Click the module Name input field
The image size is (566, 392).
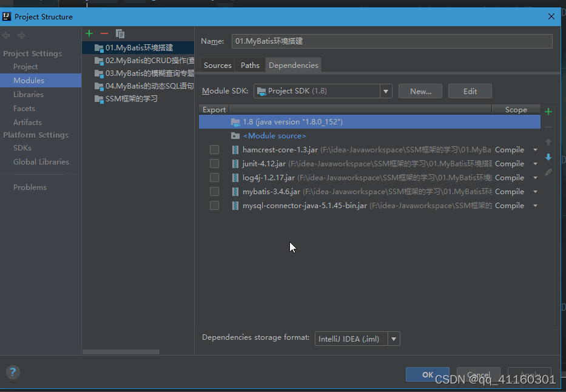[x=392, y=41]
